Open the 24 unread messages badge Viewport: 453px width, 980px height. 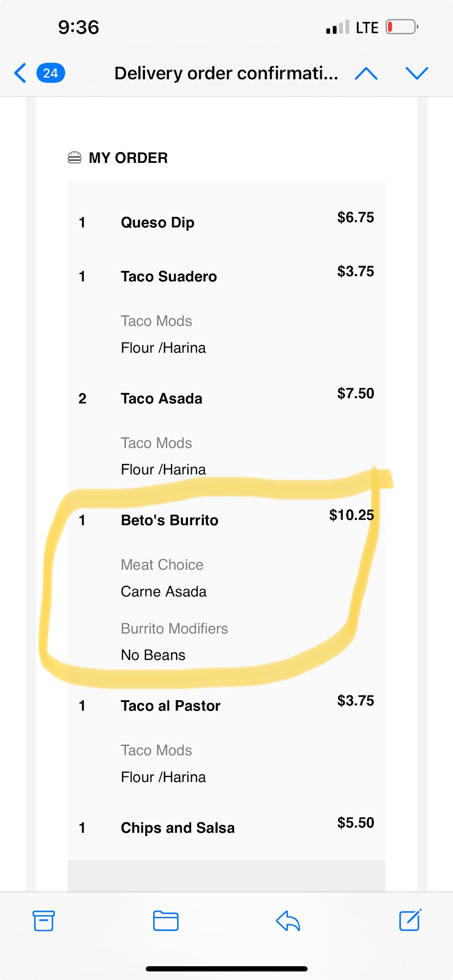(51, 73)
